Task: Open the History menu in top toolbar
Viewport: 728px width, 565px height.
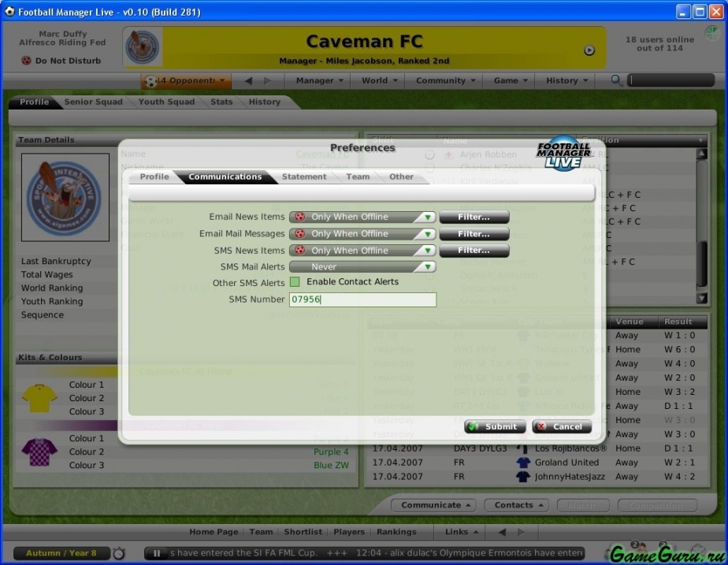Action: tap(566, 81)
